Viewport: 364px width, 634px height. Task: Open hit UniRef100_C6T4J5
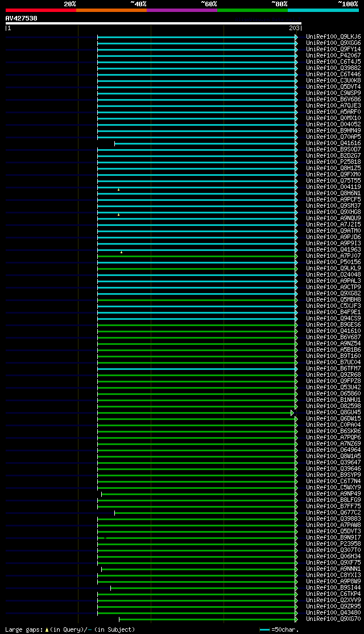(333, 62)
